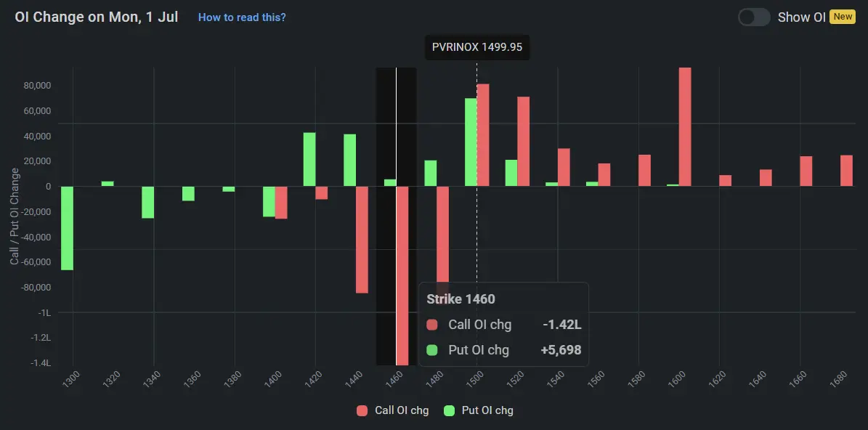Hide the Call OI chg series via legend label
868x430 pixels.
tap(402, 410)
